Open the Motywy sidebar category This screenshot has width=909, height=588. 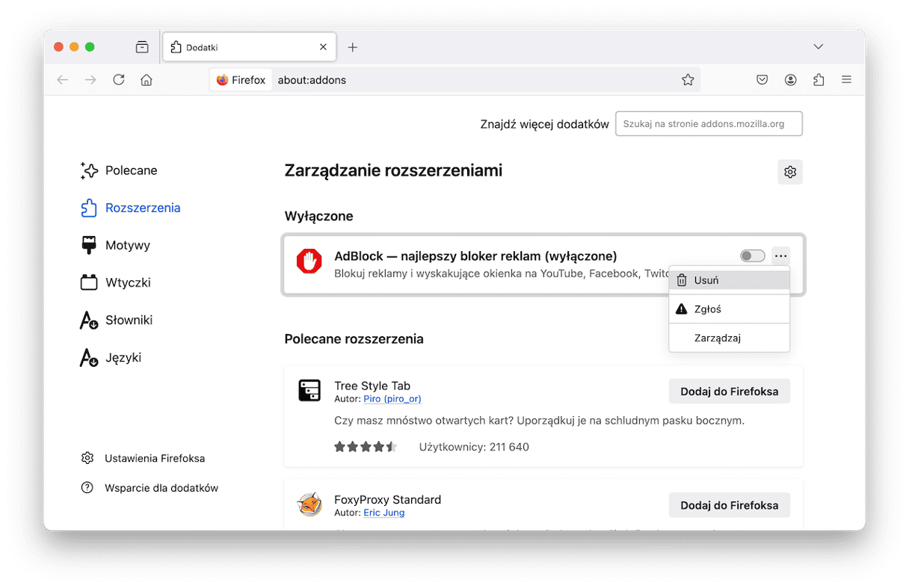click(x=116, y=245)
